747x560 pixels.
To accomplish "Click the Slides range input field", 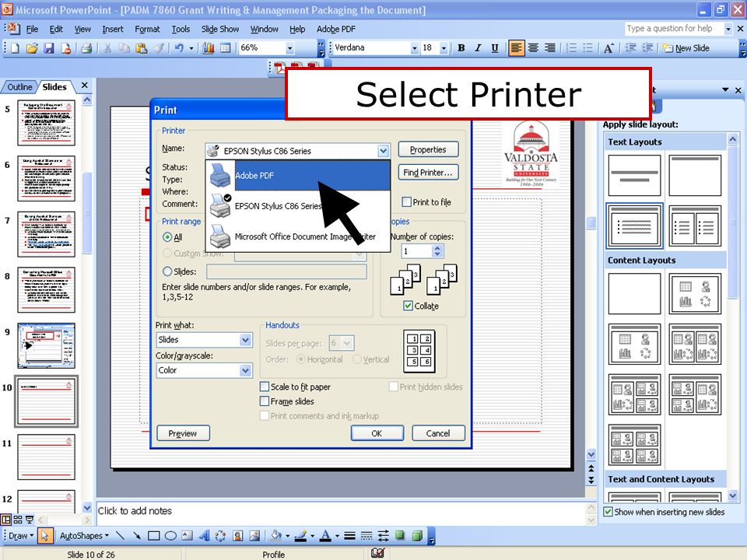I will [x=286, y=272].
